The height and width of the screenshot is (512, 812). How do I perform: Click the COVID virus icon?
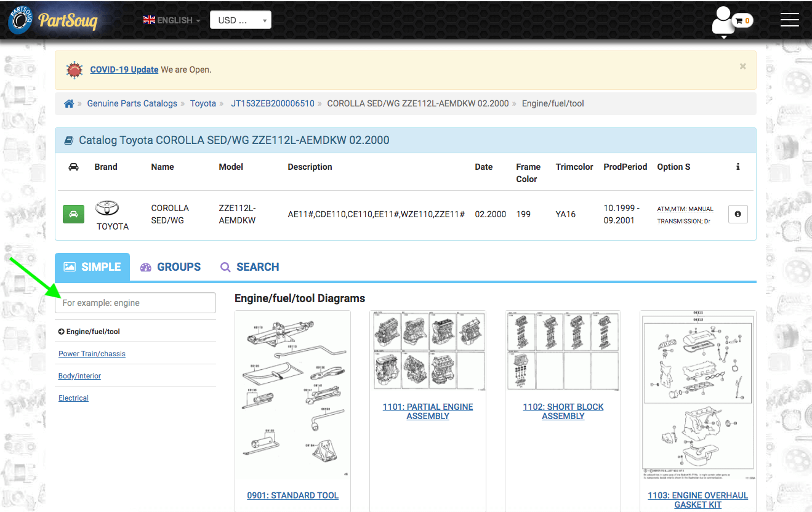[x=75, y=70]
